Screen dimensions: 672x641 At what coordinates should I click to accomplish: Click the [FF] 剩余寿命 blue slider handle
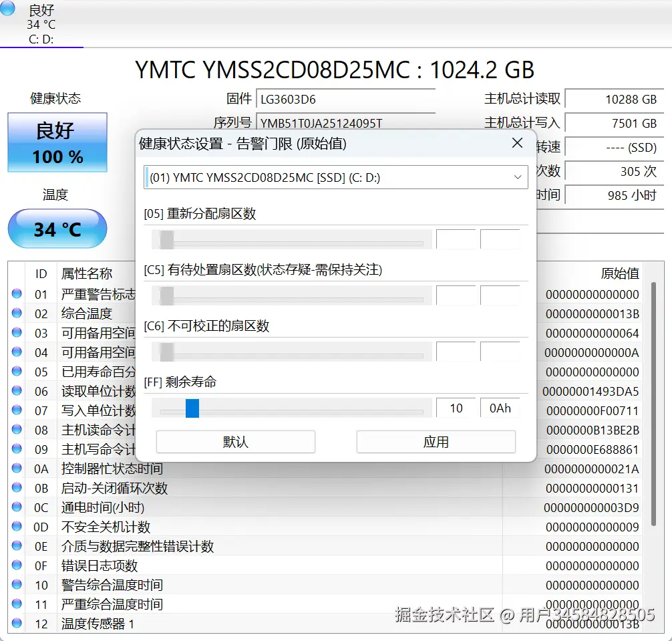[192, 408]
